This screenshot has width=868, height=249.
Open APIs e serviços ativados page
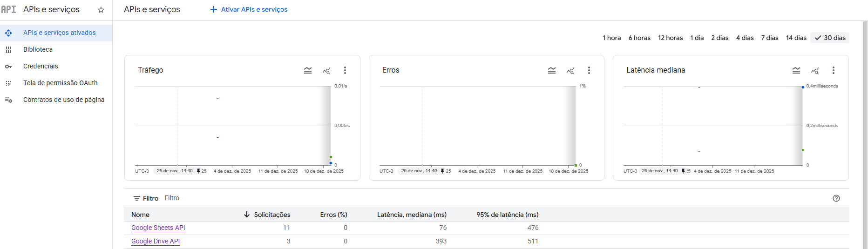tap(56, 33)
